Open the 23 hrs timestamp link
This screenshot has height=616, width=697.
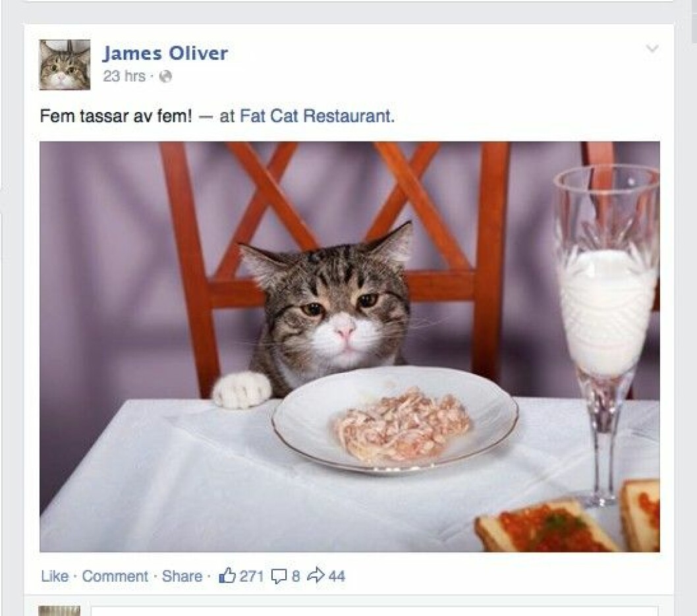pyautogui.click(x=124, y=76)
